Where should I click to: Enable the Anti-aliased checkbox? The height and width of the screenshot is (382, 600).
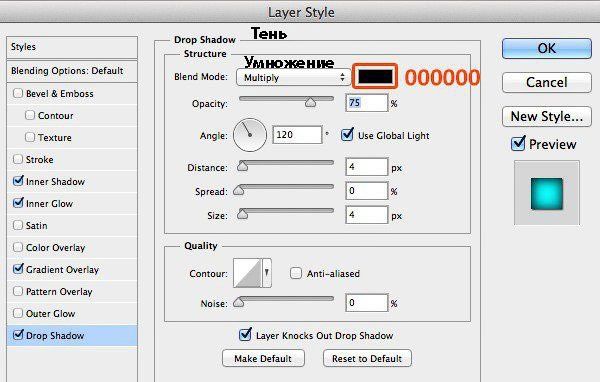pyautogui.click(x=295, y=273)
